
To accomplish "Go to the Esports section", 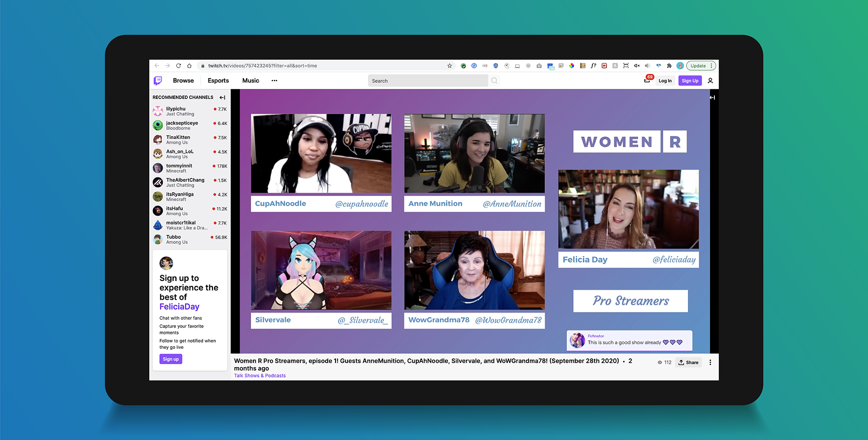I will point(218,81).
